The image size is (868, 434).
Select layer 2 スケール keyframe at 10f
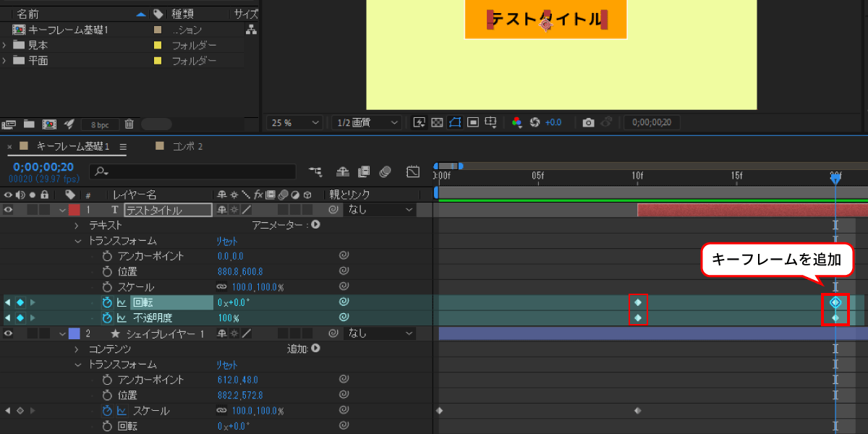638,411
